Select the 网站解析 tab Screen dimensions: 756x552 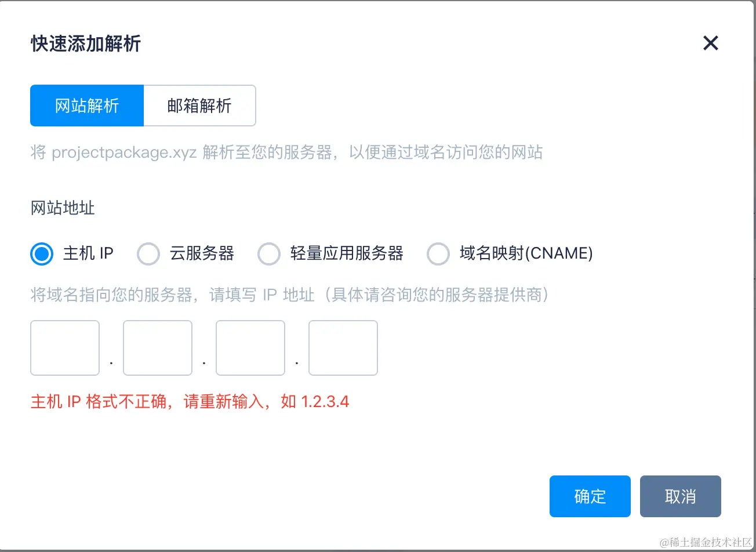(86, 106)
